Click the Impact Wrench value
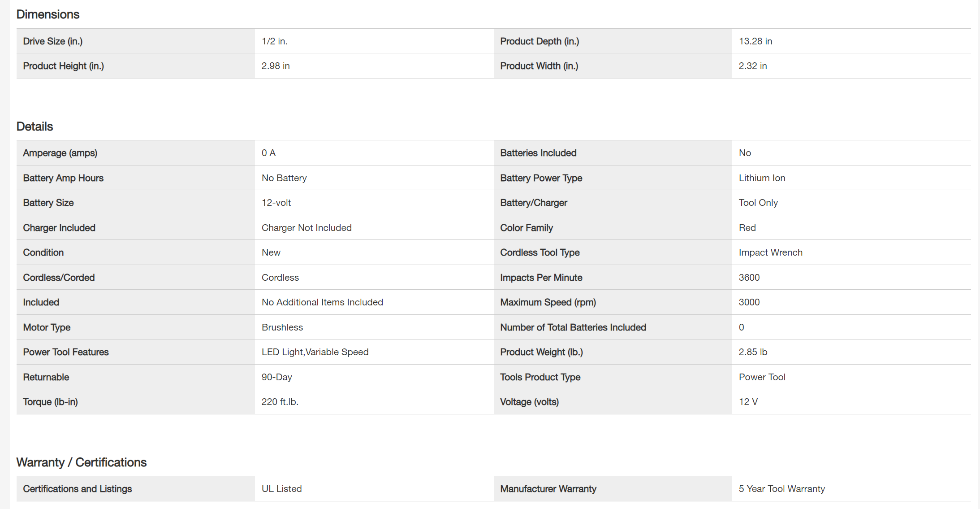980x509 pixels. [x=770, y=252]
